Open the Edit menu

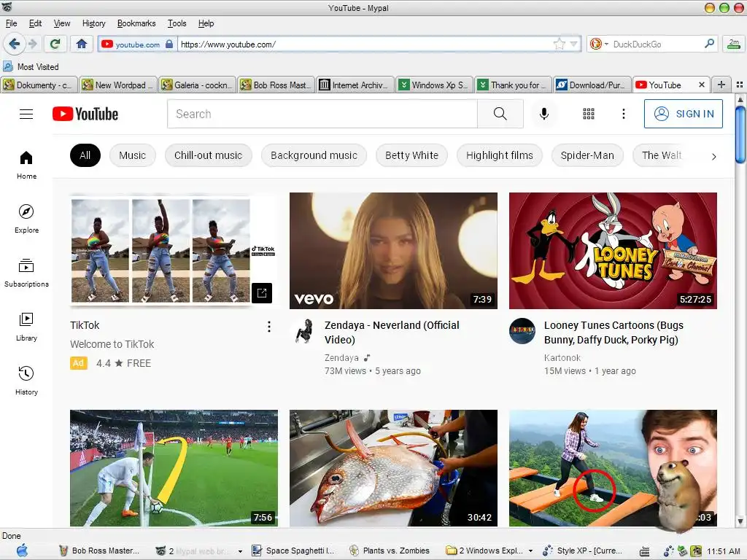(35, 23)
